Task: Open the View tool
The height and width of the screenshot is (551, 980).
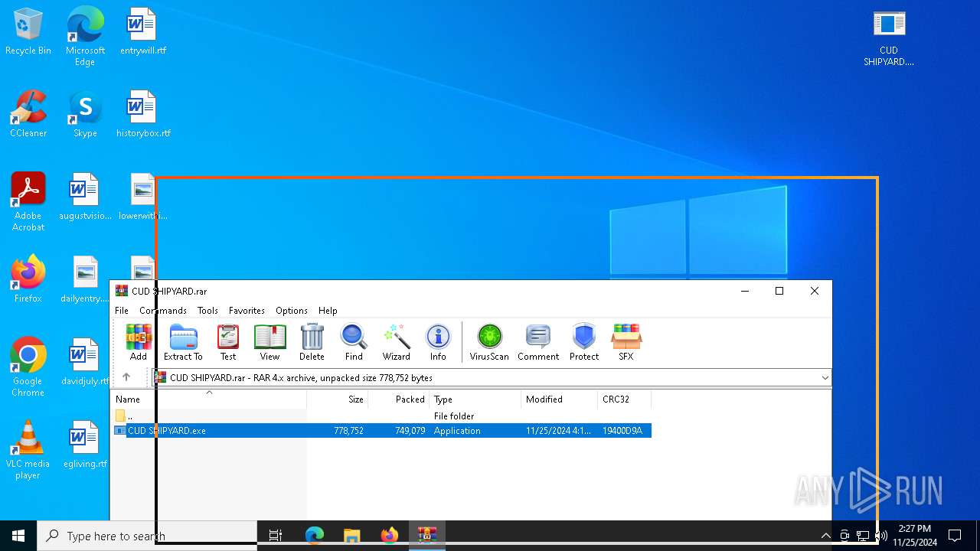Action: point(269,341)
